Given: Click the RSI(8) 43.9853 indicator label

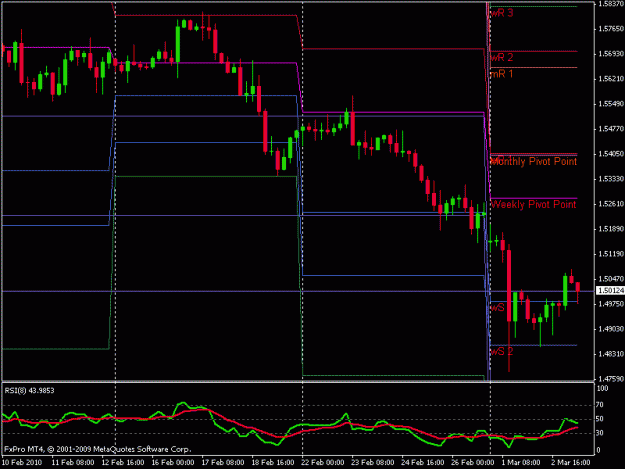Looking at the screenshot, I should 29,391.
